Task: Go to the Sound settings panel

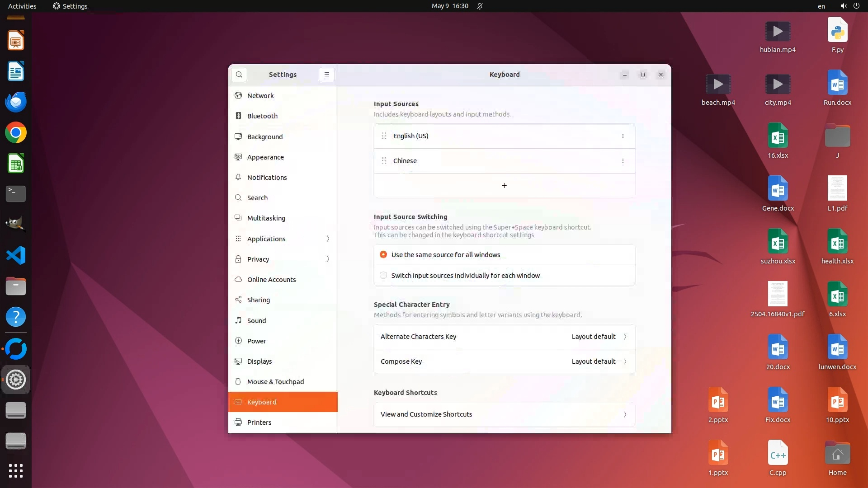Action: [x=256, y=321]
